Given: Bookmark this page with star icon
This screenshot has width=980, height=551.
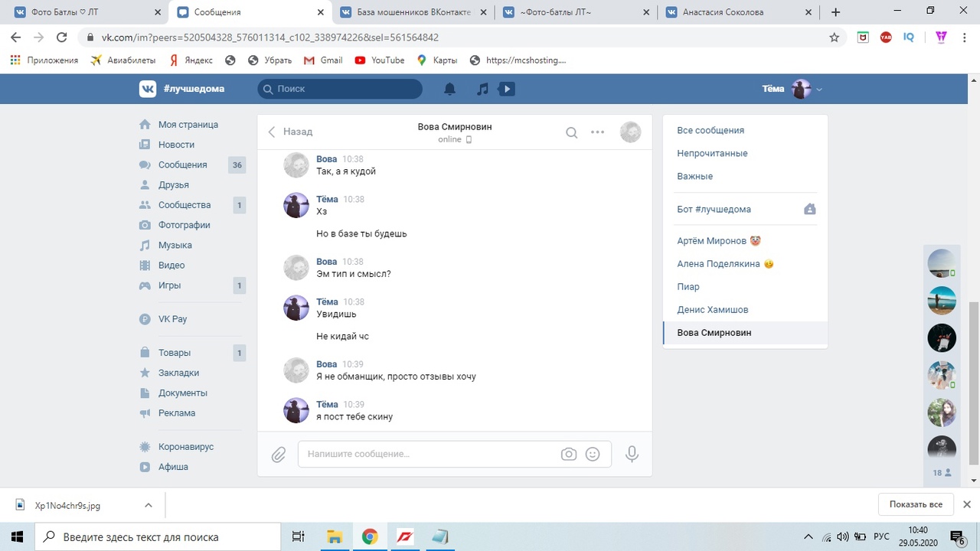Looking at the screenshot, I should (x=834, y=37).
